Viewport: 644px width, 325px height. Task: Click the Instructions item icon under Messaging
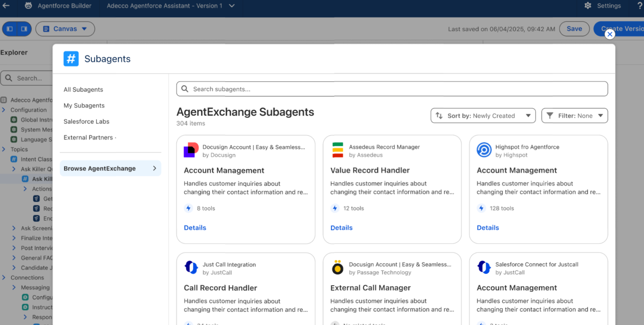click(25, 307)
